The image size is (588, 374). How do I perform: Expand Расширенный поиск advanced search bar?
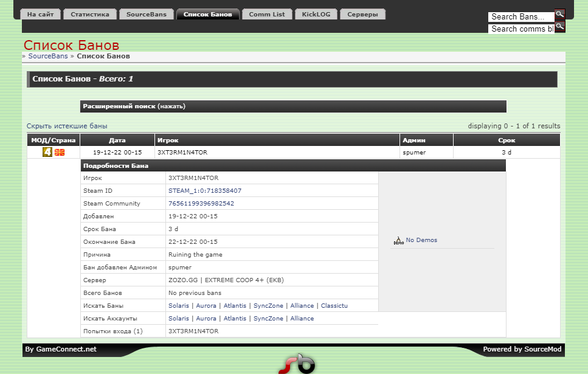pos(293,106)
